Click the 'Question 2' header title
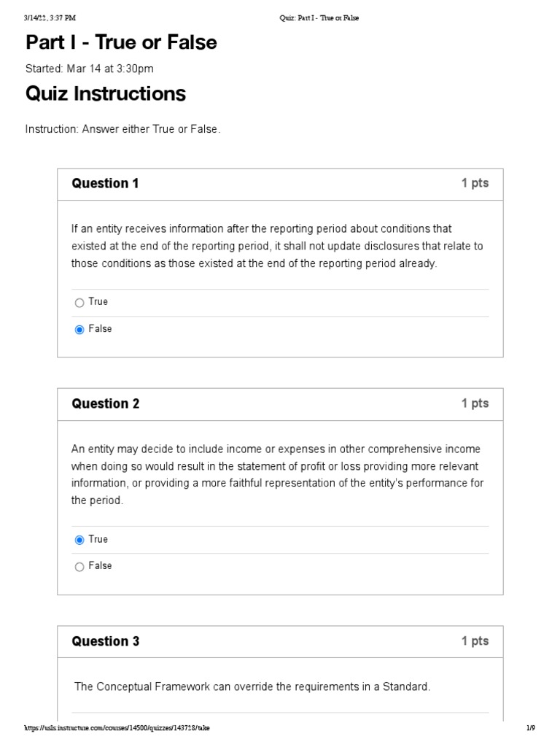This screenshot has height=747, width=560. [105, 404]
